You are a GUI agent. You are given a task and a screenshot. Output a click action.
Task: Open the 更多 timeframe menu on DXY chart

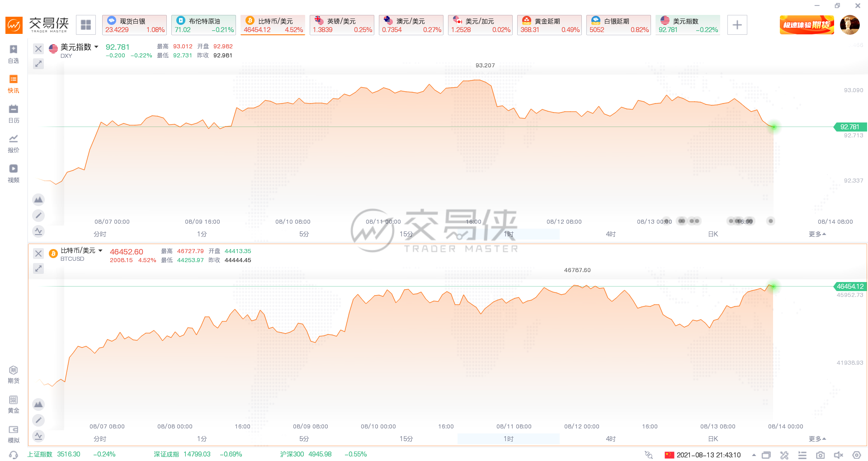click(x=817, y=234)
